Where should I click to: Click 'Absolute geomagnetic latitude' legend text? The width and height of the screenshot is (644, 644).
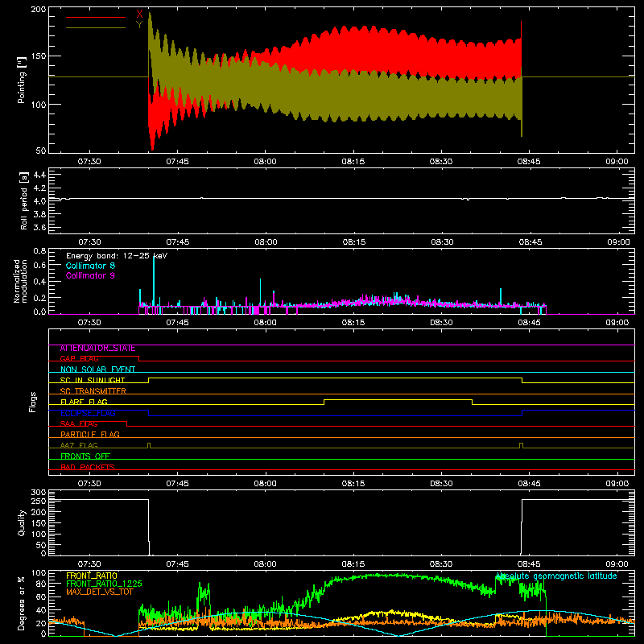point(556,576)
